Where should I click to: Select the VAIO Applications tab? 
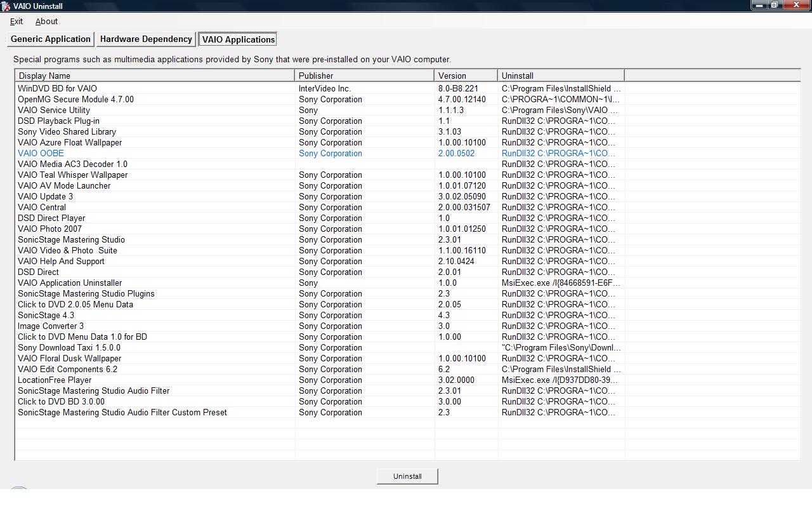click(239, 39)
